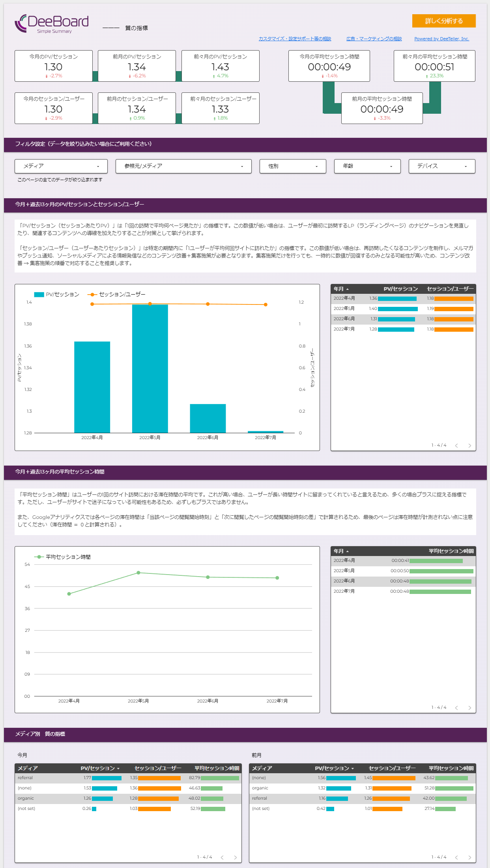Toggle セッション/ユーザー series in chart legend
490x868 pixels.
point(117,295)
